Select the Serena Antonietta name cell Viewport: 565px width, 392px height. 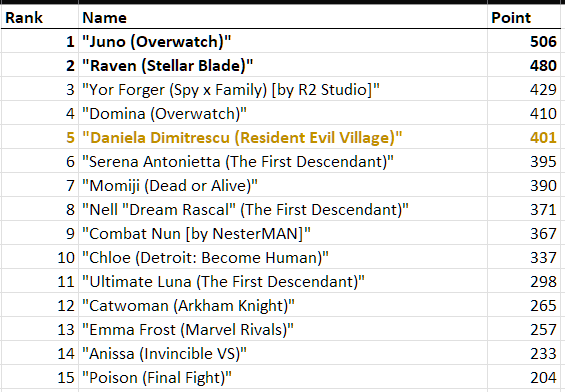click(283, 161)
